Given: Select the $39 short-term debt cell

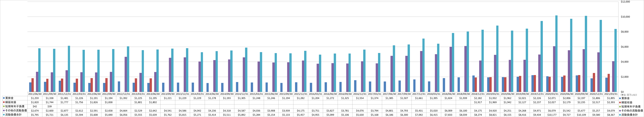Looking at the screenshot, I should (x=50, y=106).
